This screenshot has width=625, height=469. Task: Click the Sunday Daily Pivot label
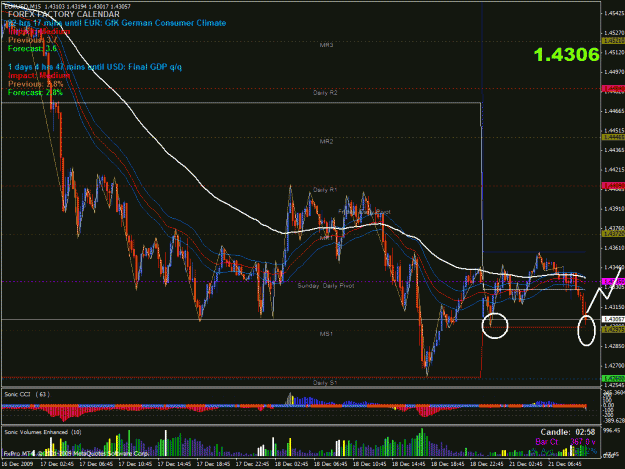point(326,286)
